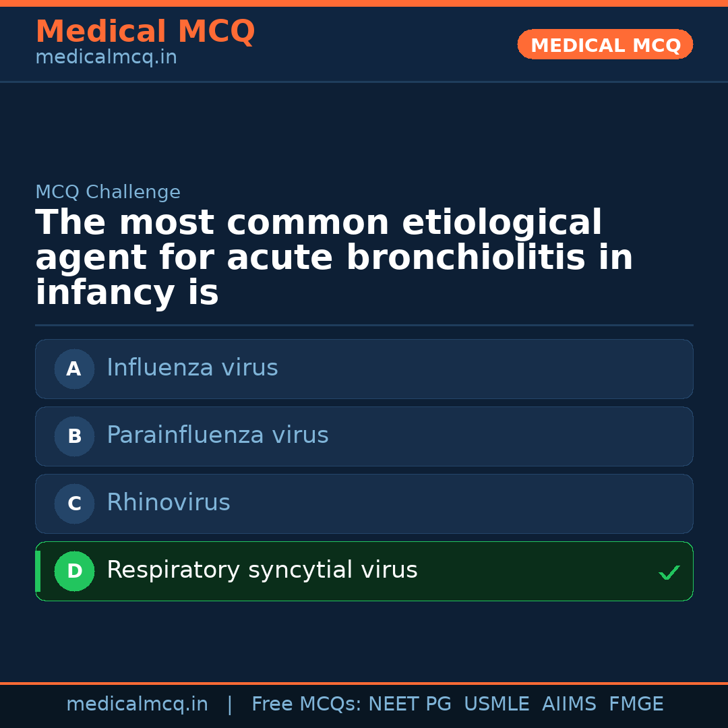Click the letter A circle badge
The height and width of the screenshot is (728, 728).
coord(74,369)
